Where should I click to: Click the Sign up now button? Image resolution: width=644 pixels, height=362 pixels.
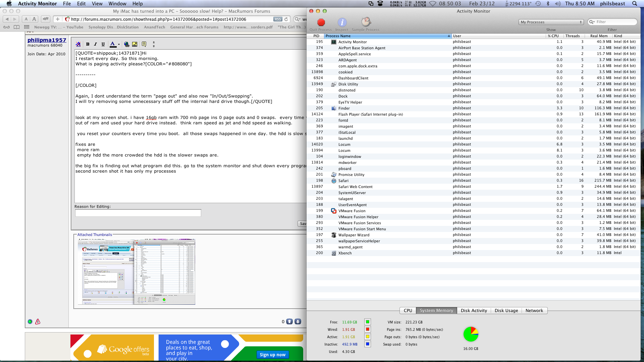pyautogui.click(x=272, y=355)
